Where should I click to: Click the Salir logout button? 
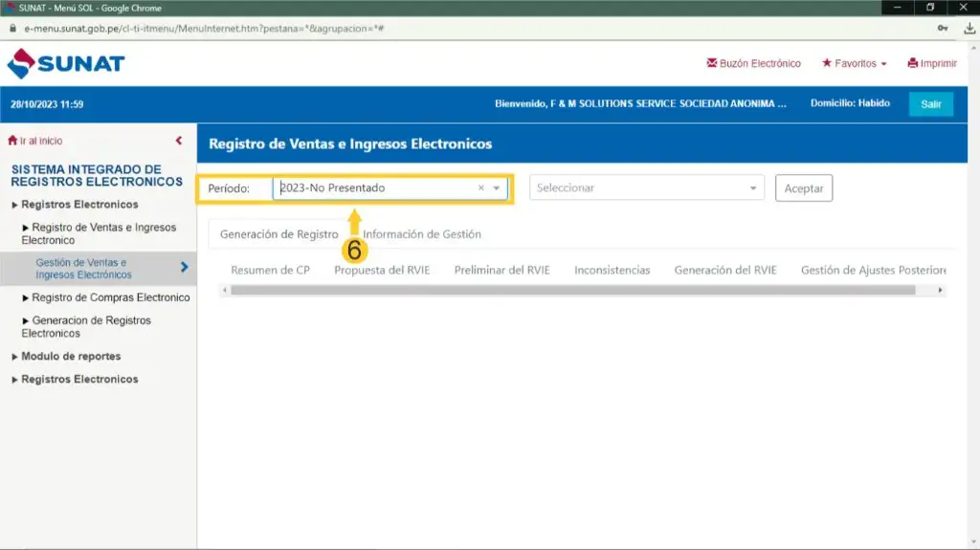point(930,104)
